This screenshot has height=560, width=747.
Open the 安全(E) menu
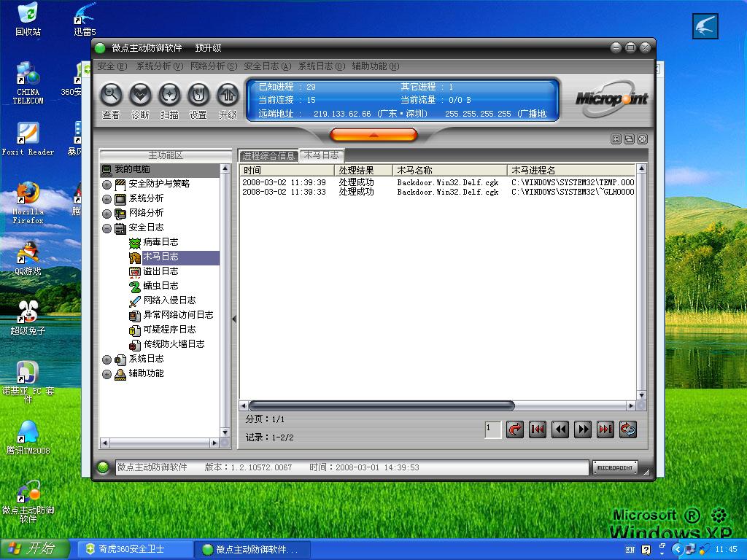point(112,66)
